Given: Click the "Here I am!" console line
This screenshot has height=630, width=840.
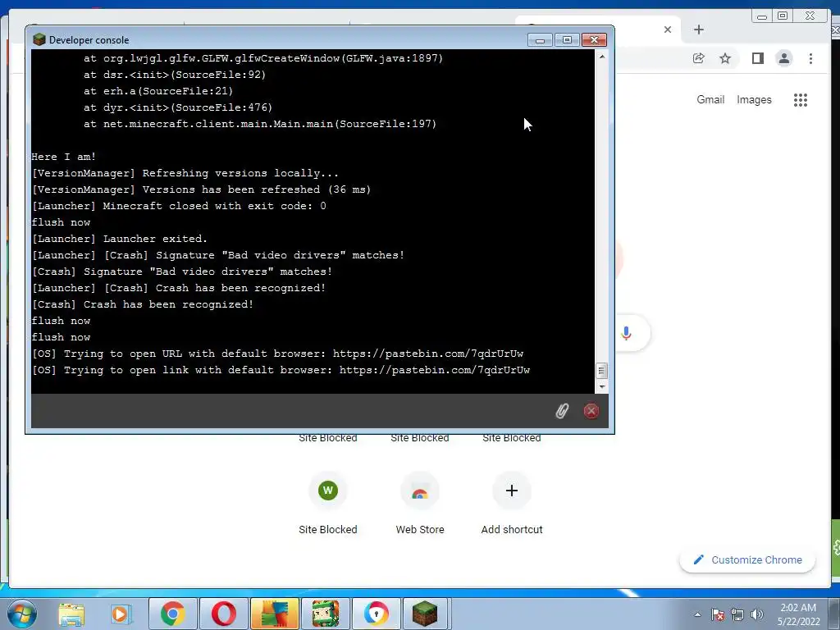Looking at the screenshot, I should (x=64, y=157).
